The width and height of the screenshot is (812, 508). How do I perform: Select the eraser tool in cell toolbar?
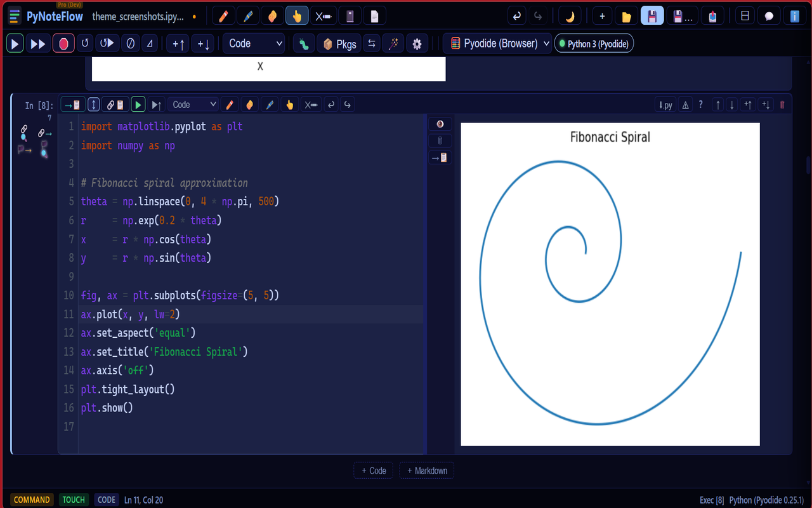tap(249, 105)
